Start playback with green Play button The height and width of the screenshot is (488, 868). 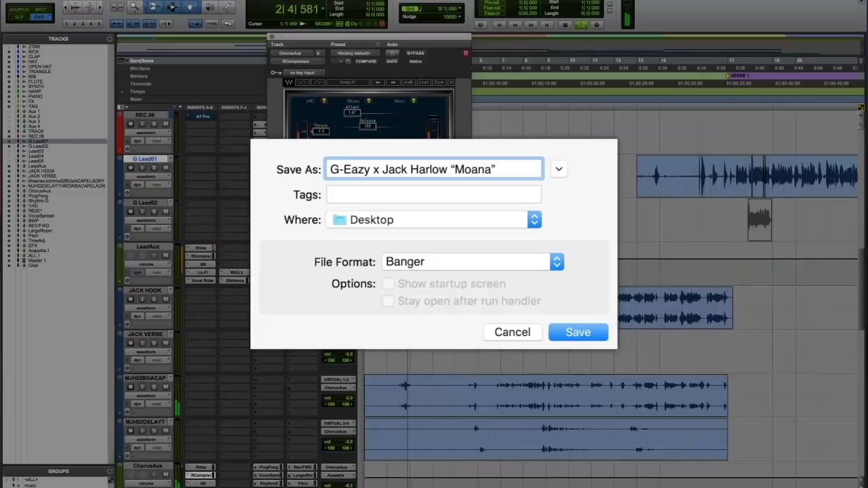[581, 25]
